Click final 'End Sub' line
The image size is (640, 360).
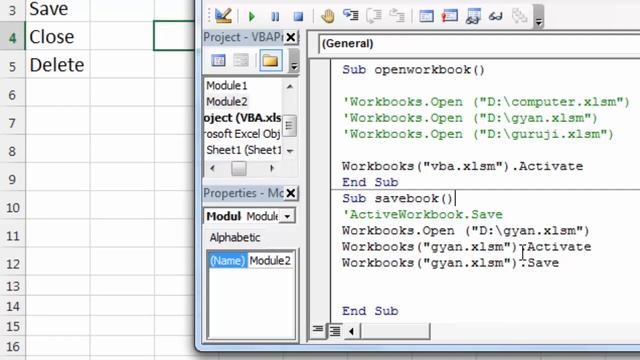(370, 311)
